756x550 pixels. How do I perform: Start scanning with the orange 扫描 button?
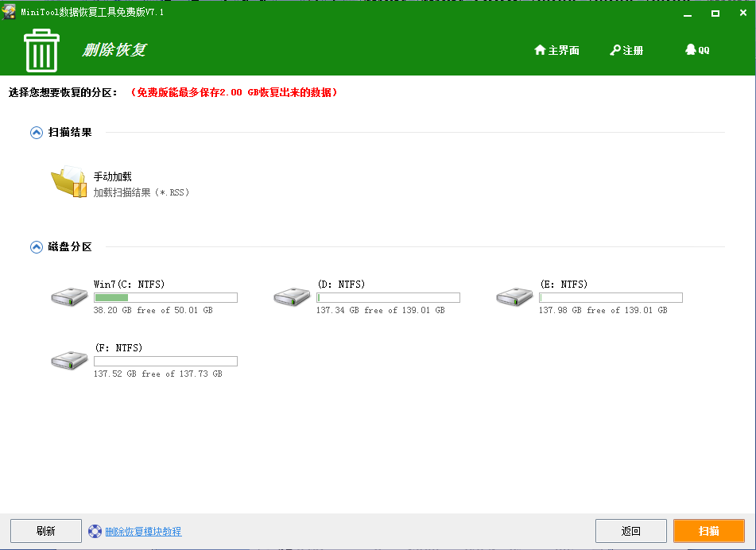(709, 531)
